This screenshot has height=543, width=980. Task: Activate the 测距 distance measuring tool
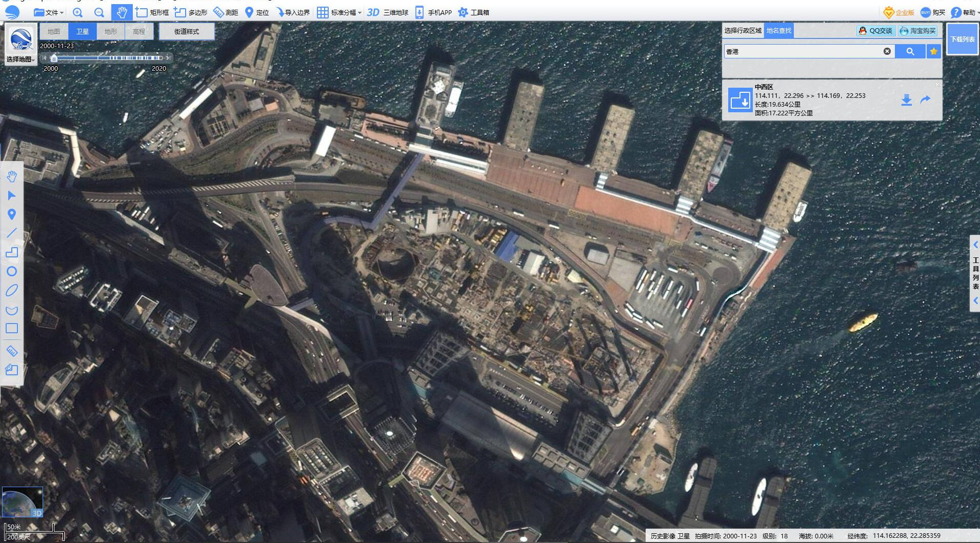click(x=226, y=12)
